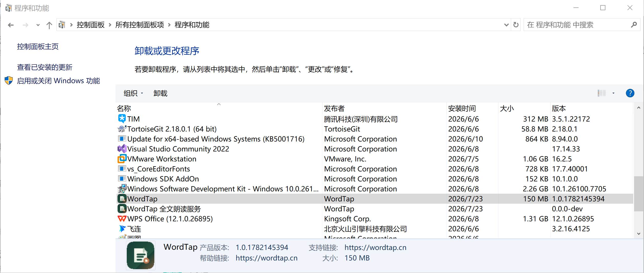Click the 控制面板 breadcrumb
The image size is (644, 273).
91,25
